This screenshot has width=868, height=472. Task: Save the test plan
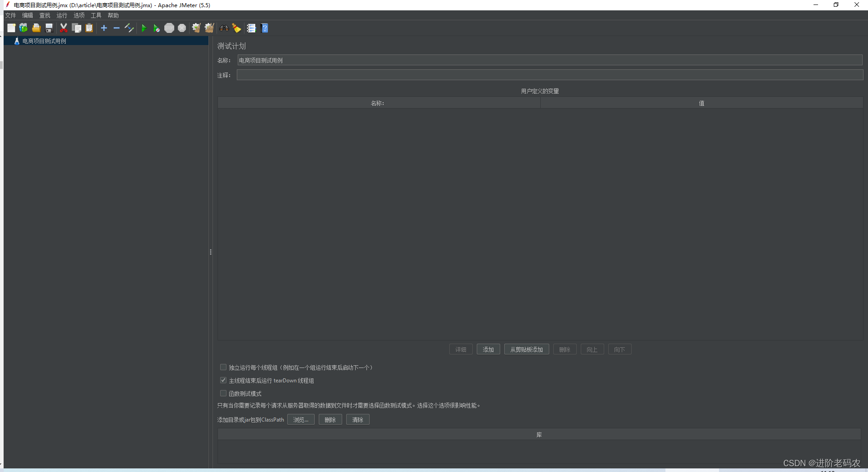tap(49, 28)
